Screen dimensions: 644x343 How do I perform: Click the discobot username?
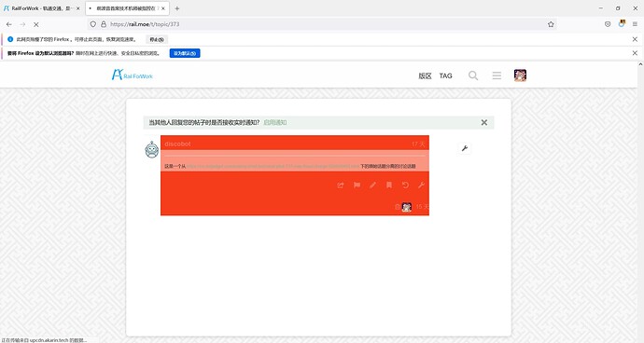(177, 144)
